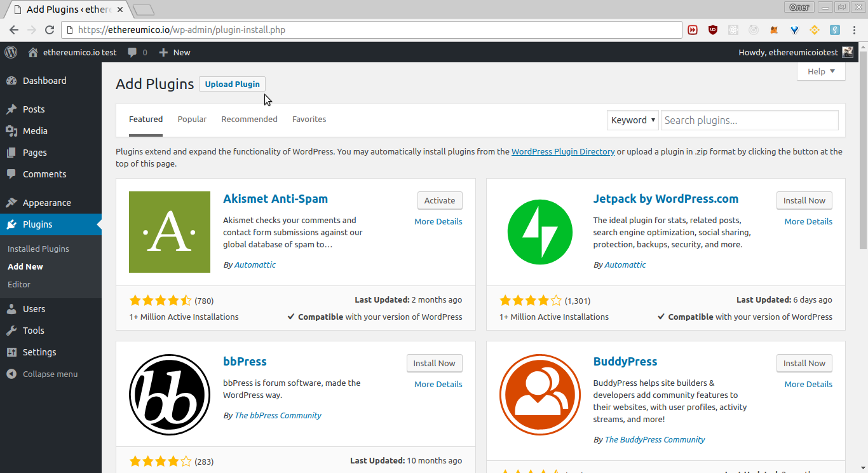Open the Automattic author link under Jetpack

click(625, 264)
